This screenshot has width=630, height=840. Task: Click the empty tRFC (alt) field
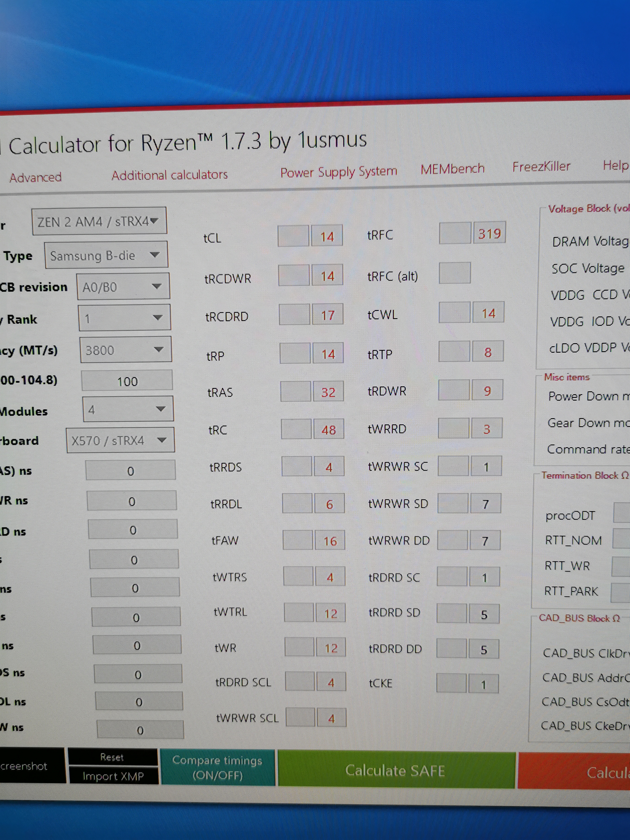454,273
